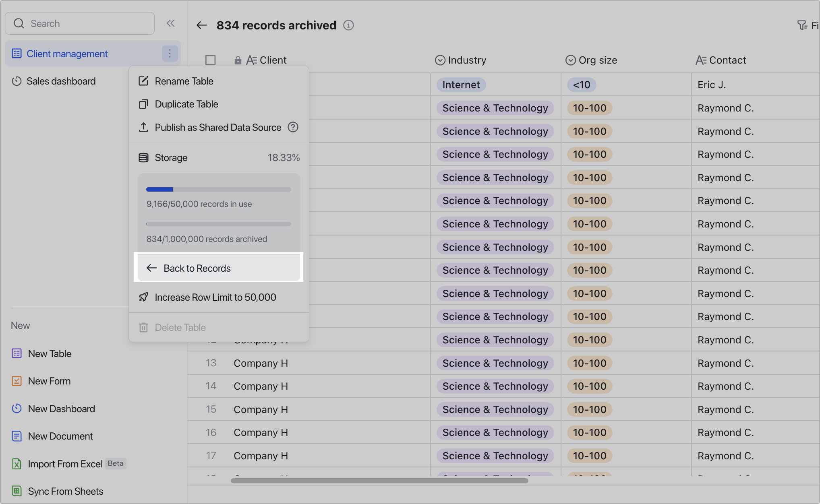Click Back to Records
The width and height of the screenshot is (820, 504).
tap(197, 268)
